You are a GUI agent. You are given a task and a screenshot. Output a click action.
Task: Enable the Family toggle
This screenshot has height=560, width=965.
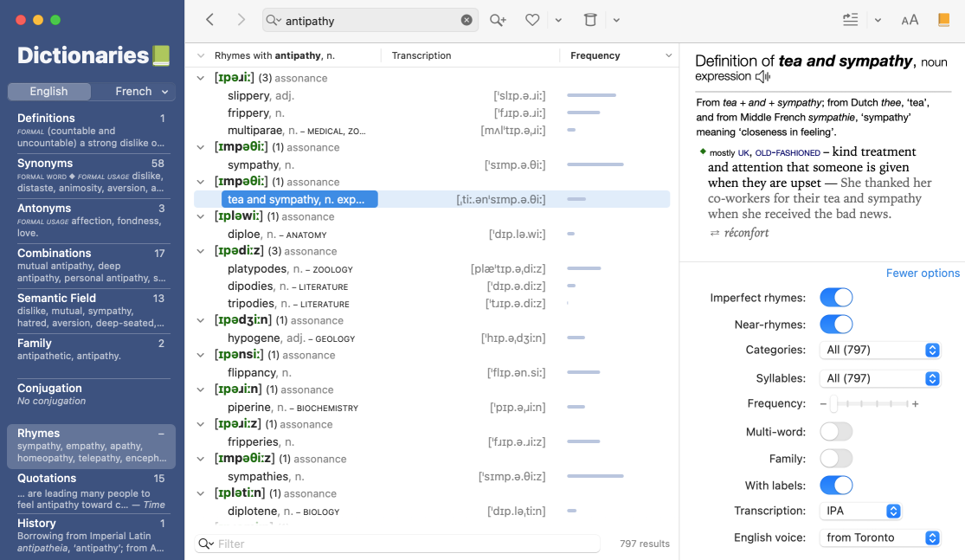pos(836,459)
